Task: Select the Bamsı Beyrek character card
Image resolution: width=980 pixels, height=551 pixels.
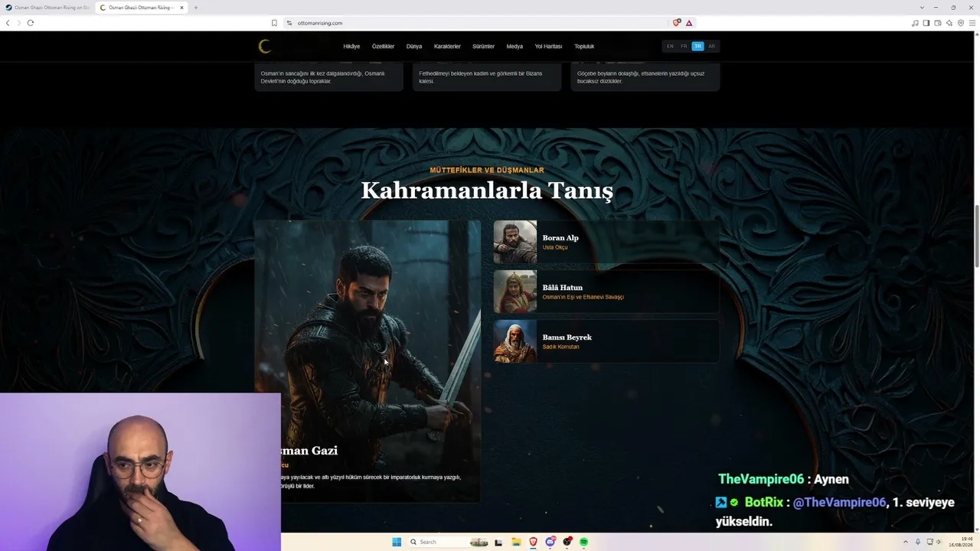Action: coord(606,341)
